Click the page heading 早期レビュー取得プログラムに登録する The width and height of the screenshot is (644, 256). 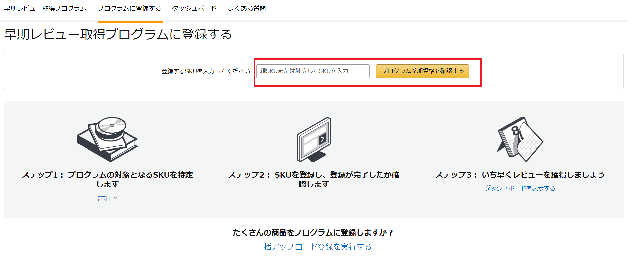click(x=118, y=34)
